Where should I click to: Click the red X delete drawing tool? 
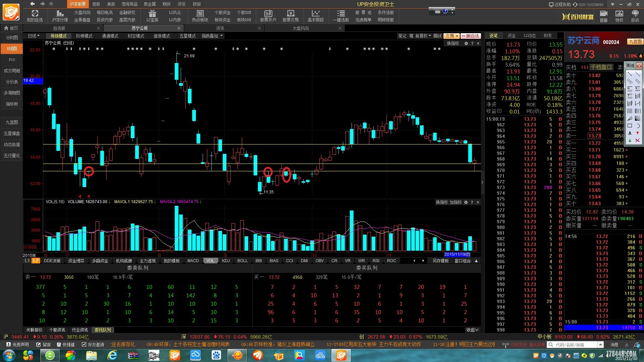(638, 140)
